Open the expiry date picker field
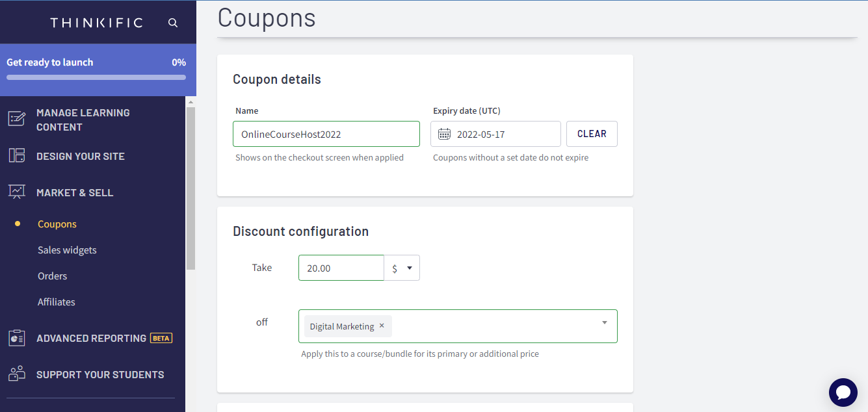Viewport: 868px width, 412px height. [x=495, y=134]
